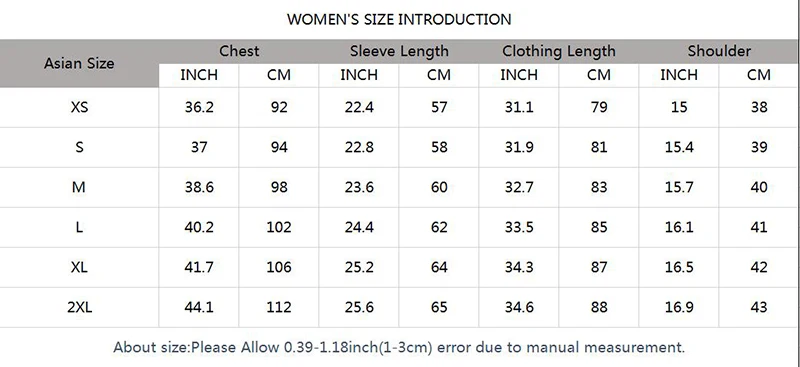Click the XL size label
The width and height of the screenshot is (800, 367).
coord(79,267)
